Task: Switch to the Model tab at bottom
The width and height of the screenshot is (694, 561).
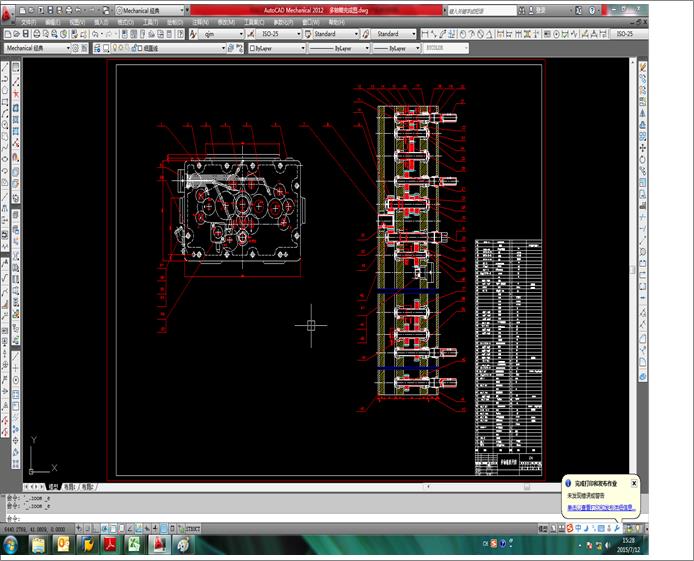Action: pos(52,487)
